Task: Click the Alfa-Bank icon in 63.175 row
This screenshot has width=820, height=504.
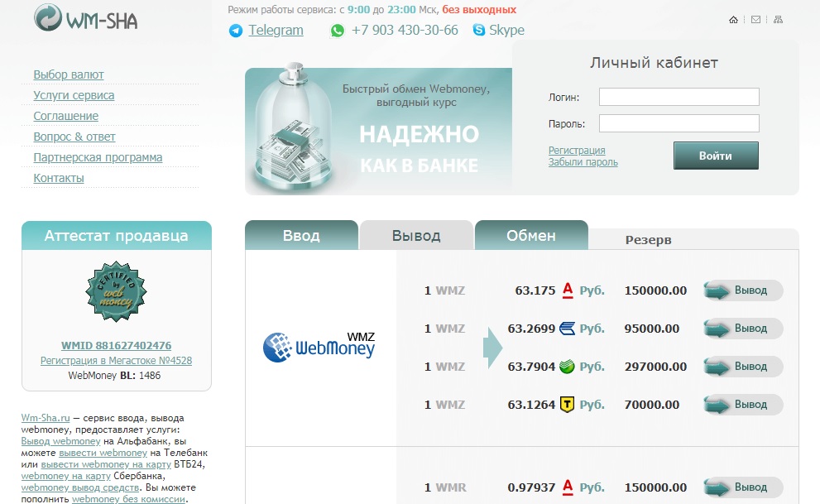Action: [x=568, y=290]
